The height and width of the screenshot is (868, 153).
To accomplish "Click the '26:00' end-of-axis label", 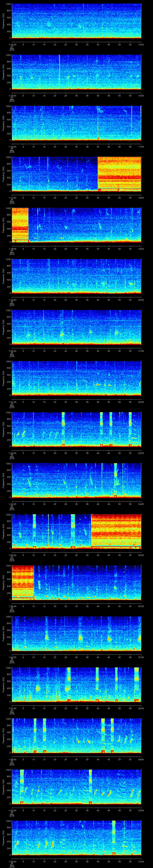I will click(x=141, y=606).
